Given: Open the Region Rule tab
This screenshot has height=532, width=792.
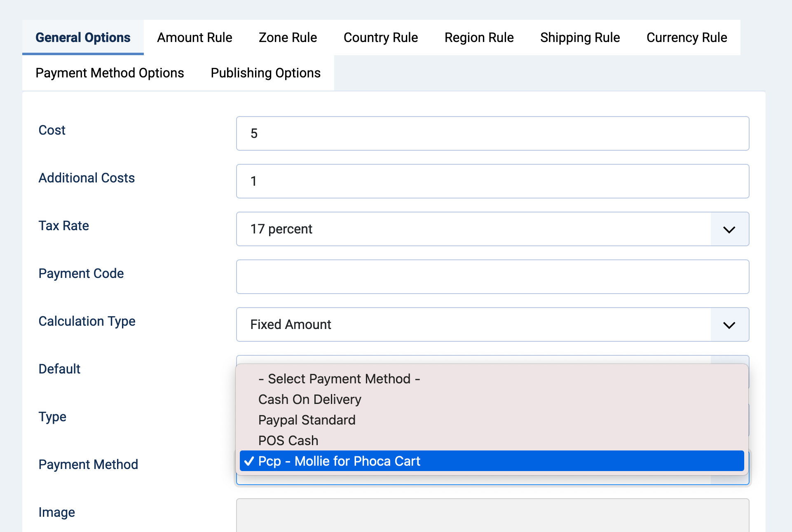Looking at the screenshot, I should [479, 37].
